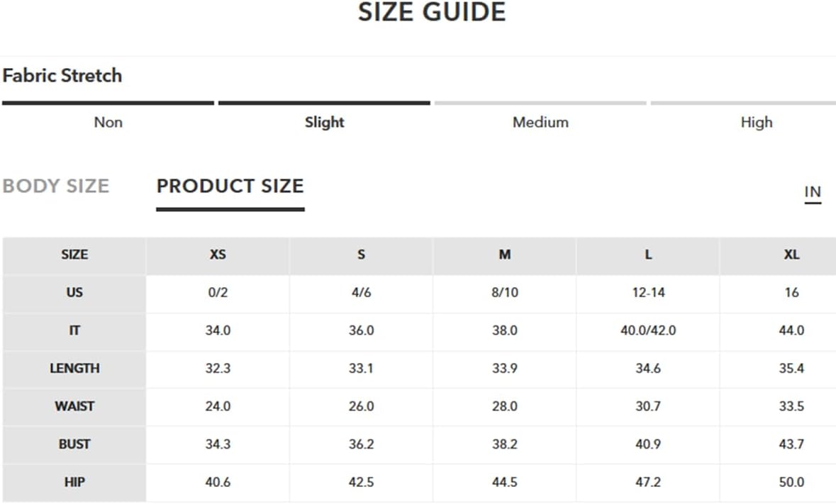Screen dimensions: 836x504
Task: Click the High stretch level label
Action: tap(757, 123)
